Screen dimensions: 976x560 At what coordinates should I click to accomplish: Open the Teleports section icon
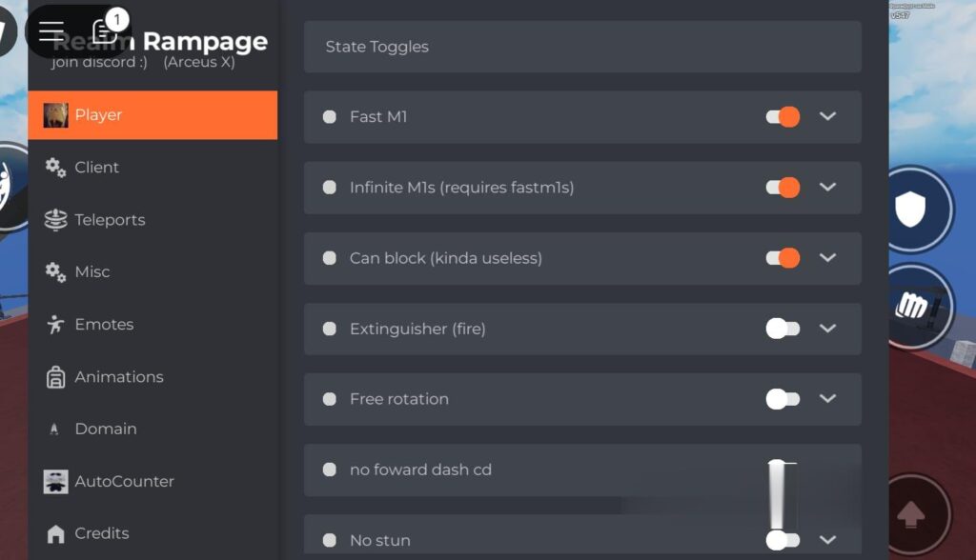click(54, 219)
